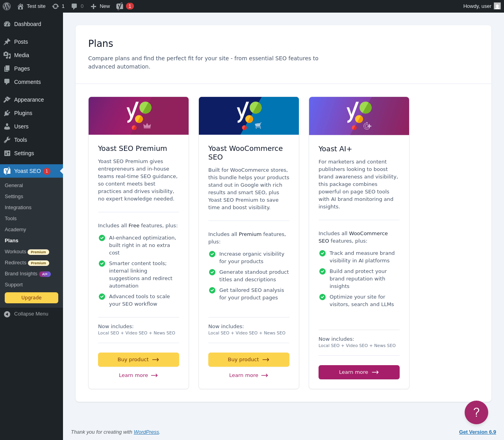This screenshot has width=504, height=440.
Task: Click the New content plus icon
Action: click(x=93, y=6)
